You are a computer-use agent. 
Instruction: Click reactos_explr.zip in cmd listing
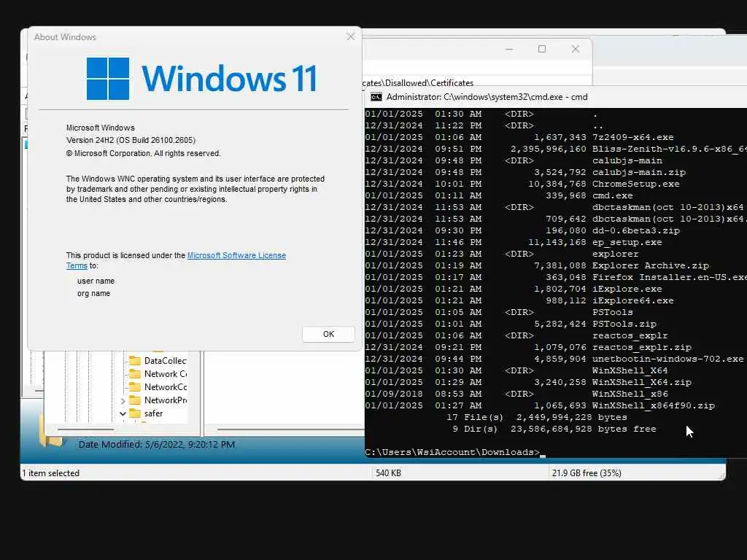(642, 347)
